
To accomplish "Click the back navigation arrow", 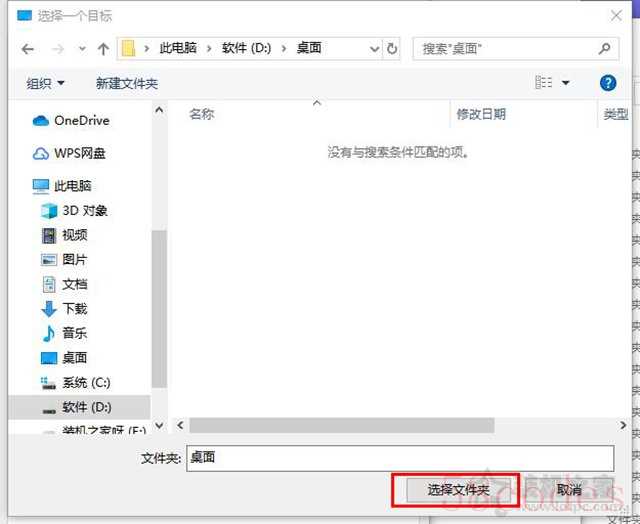I will coord(27,49).
